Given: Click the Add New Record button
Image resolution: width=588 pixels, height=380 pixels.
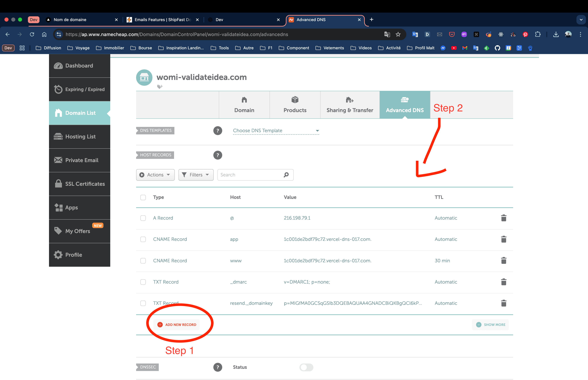Looking at the screenshot, I should click(177, 325).
